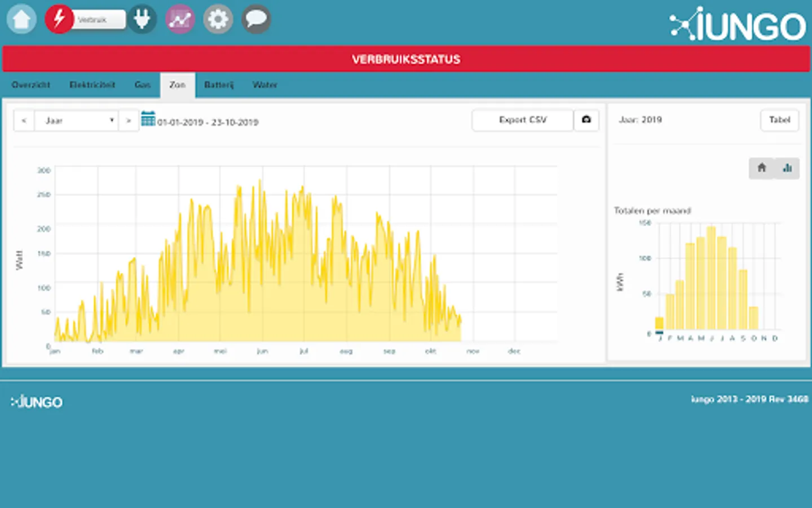This screenshot has height=508, width=812.
Task: Click the 'Totalen per maand' heading
Action: [x=652, y=211]
